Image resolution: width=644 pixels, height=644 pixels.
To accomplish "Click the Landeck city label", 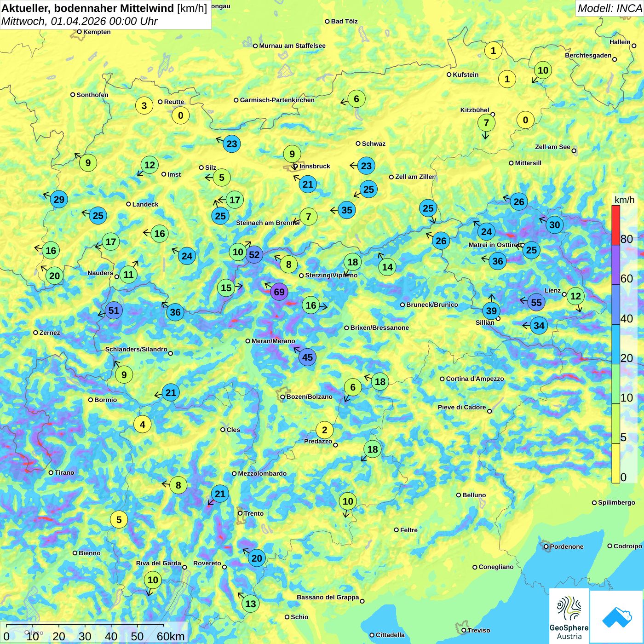I will [145, 204].
